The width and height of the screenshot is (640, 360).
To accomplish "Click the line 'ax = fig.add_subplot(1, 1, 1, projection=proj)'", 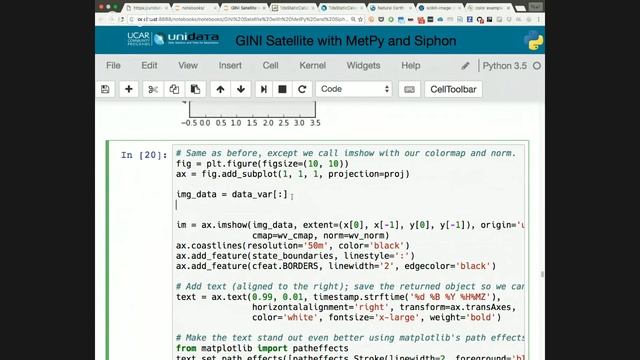I will pyautogui.click(x=293, y=174).
